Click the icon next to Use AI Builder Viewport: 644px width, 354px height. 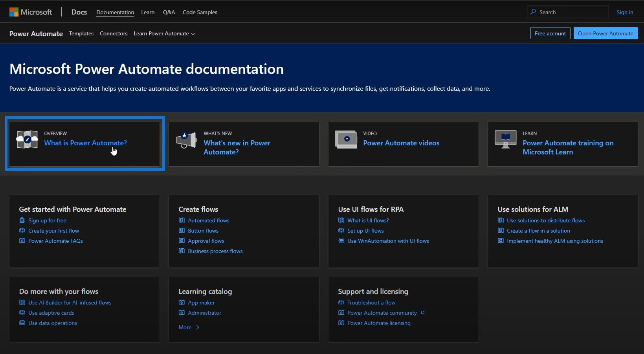coord(22,303)
